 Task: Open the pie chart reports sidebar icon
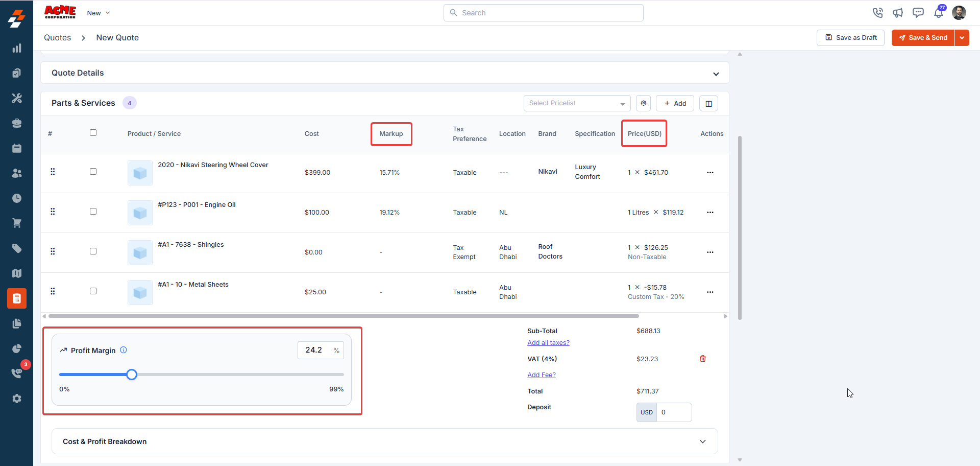(x=17, y=348)
